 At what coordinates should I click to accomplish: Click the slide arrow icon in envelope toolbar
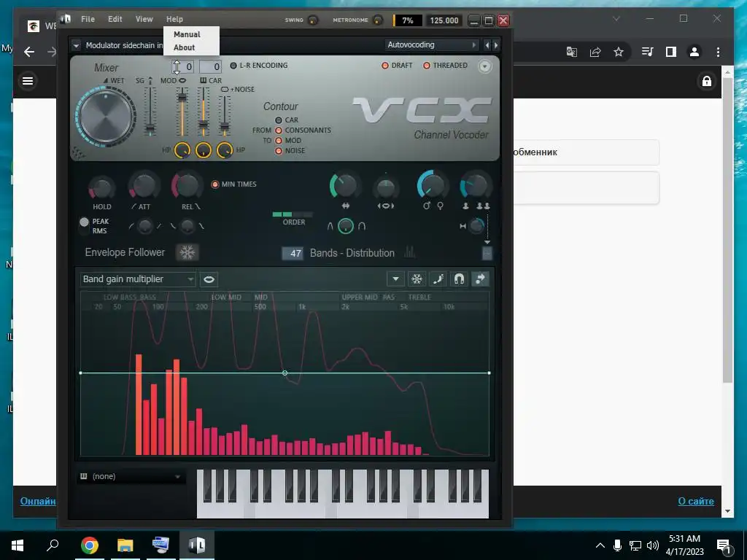480,279
